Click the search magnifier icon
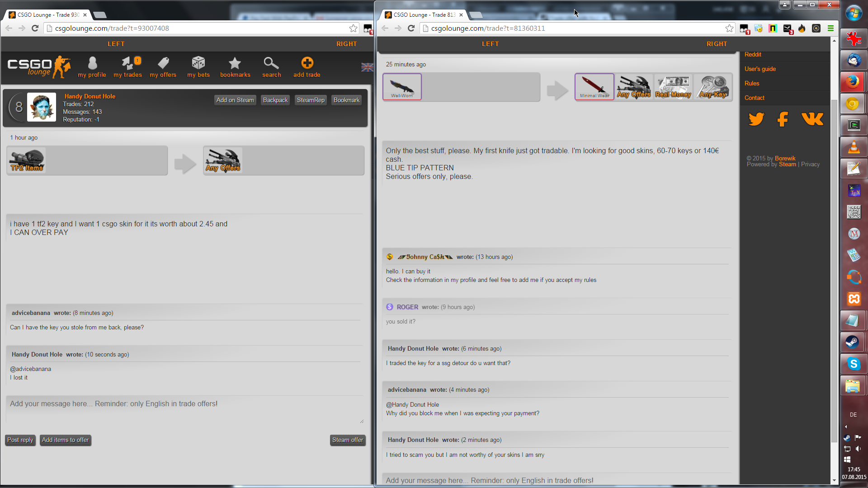This screenshot has height=488, width=868. click(271, 63)
